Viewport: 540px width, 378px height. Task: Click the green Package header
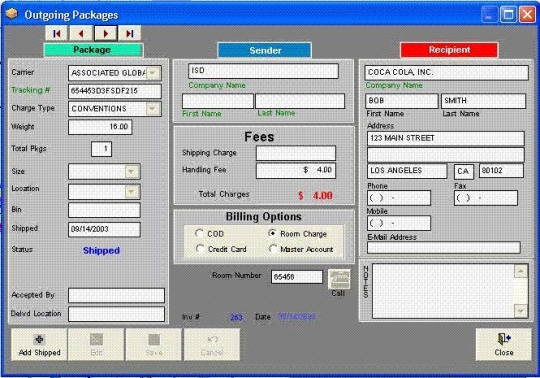pos(92,50)
